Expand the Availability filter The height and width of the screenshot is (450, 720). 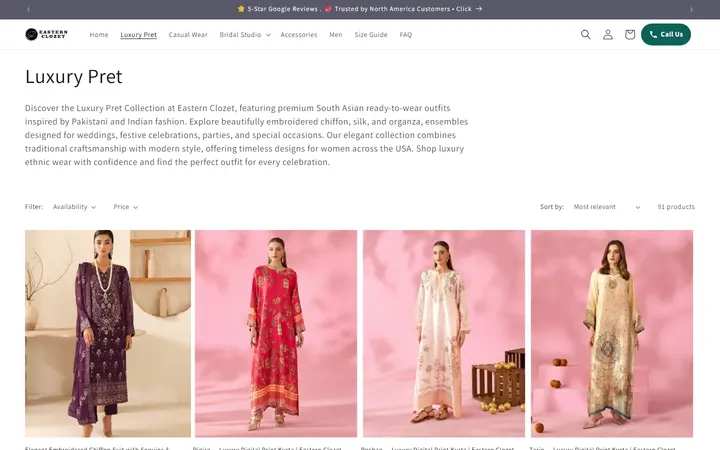click(x=74, y=207)
